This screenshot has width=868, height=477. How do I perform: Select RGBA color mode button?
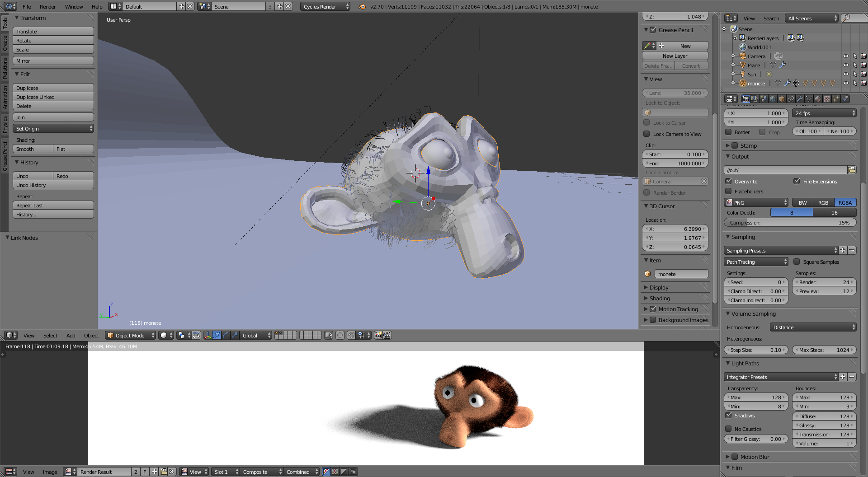click(845, 203)
